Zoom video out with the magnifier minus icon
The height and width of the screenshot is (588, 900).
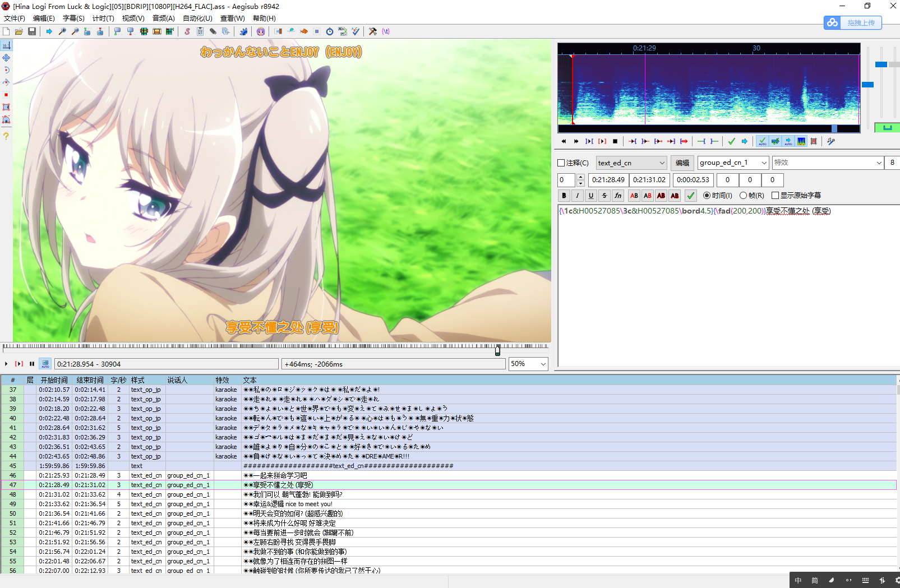pos(75,31)
